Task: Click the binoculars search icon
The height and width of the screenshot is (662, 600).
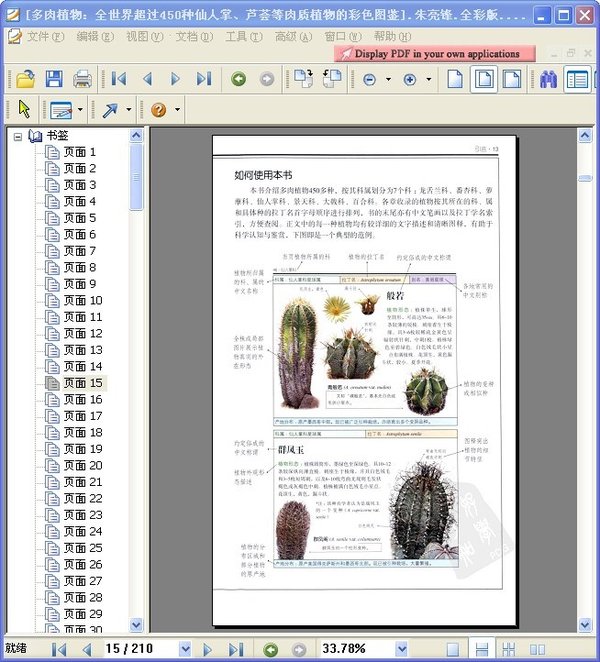Action: (x=548, y=79)
